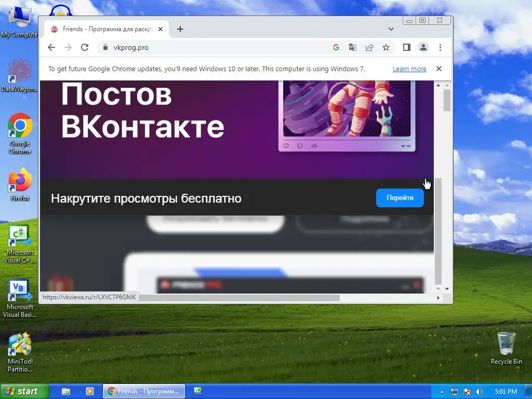The image size is (532, 399).
Task: Click the Накрутите просмотры бесплатно text
Action: (146, 198)
